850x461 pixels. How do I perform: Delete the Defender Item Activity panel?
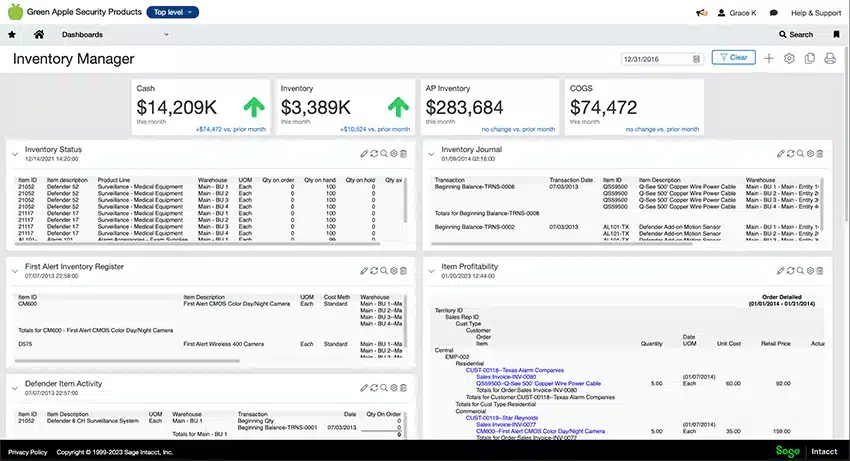click(403, 388)
